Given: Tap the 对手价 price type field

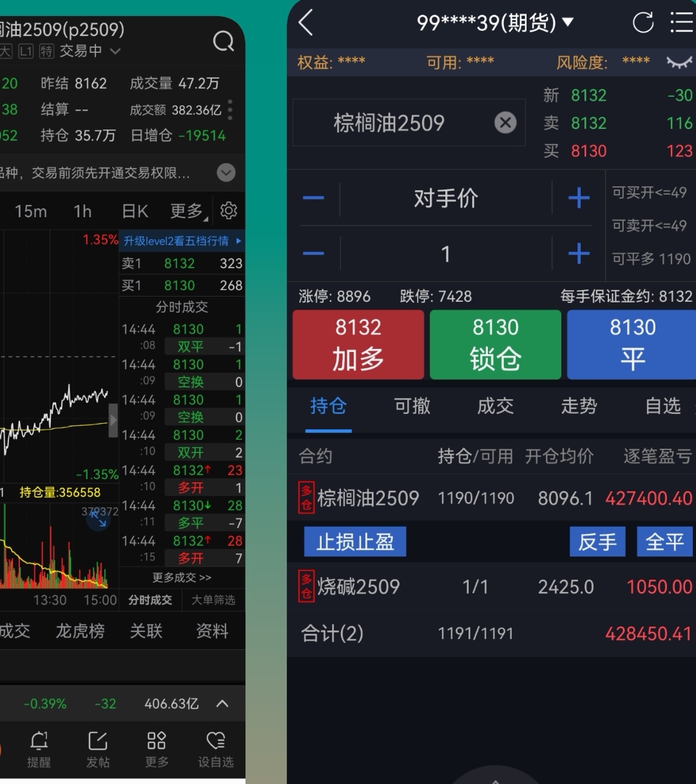Looking at the screenshot, I should coord(445,198).
